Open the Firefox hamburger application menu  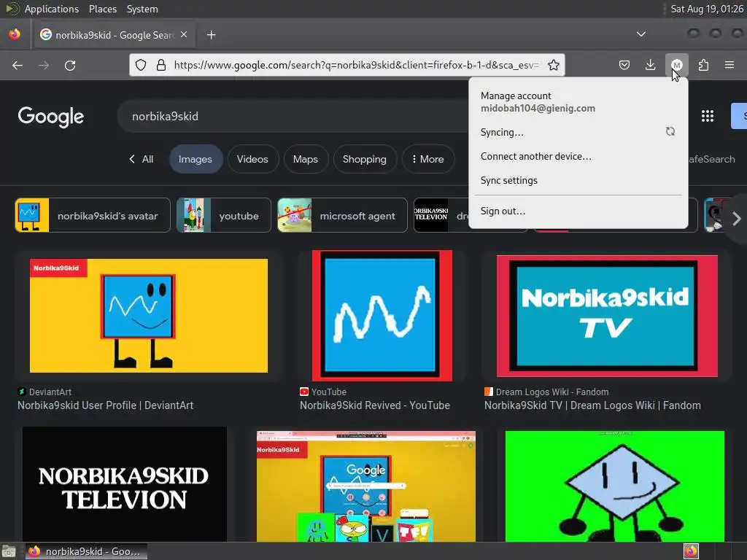[729, 65]
